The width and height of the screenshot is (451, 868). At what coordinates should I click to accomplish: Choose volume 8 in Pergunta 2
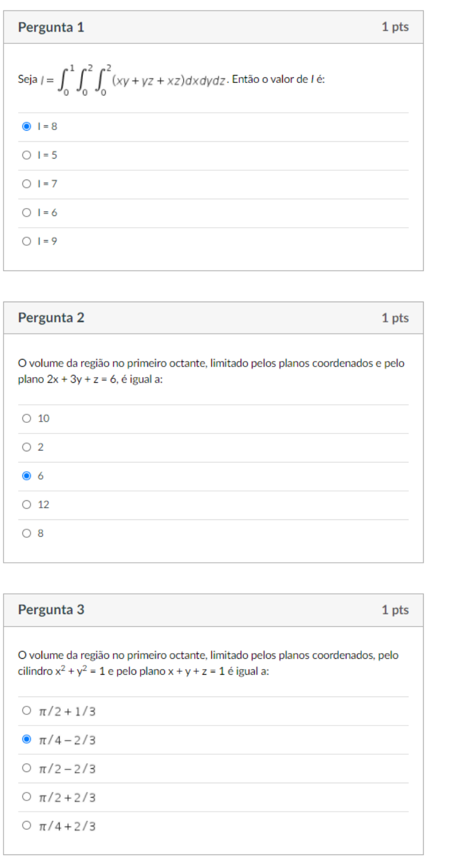[x=26, y=533]
